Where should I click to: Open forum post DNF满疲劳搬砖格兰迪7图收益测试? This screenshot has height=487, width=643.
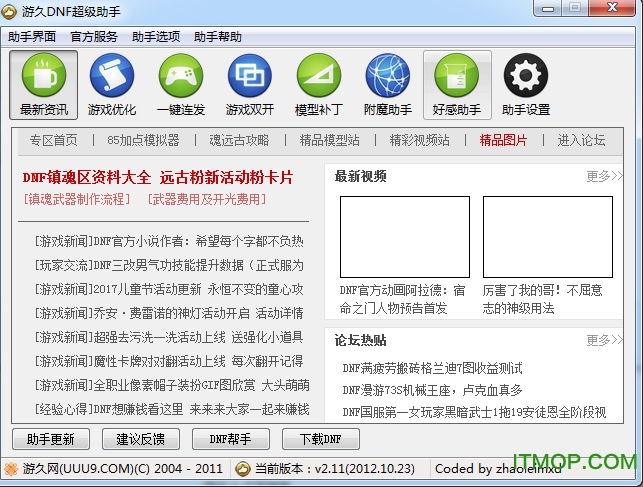pyautogui.click(x=433, y=369)
